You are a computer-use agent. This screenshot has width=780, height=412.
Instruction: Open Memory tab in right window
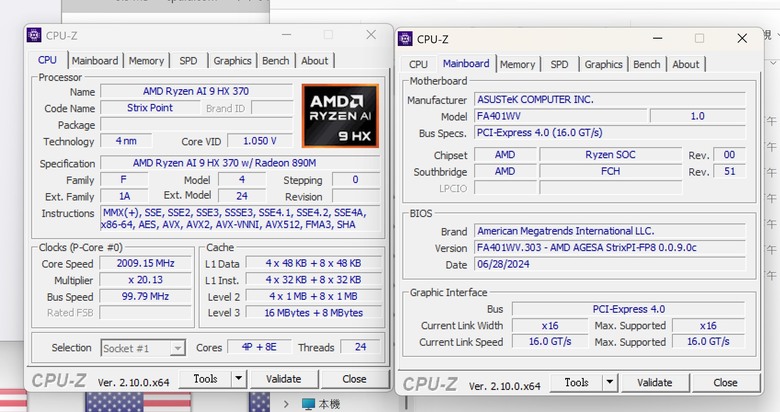click(517, 64)
